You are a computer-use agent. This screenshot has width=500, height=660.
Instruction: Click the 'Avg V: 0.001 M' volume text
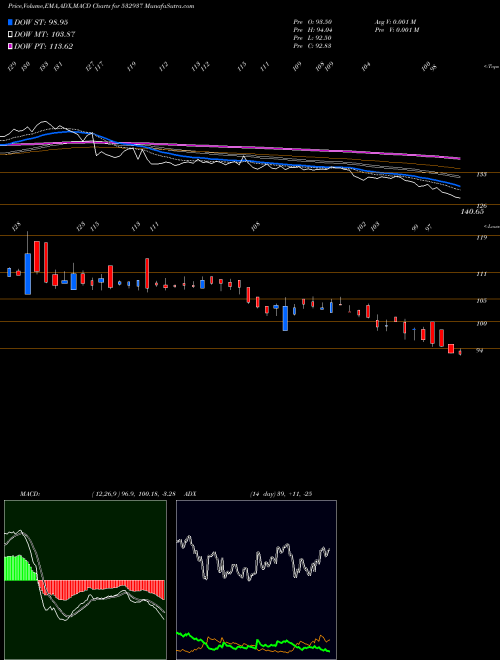tap(397, 22)
